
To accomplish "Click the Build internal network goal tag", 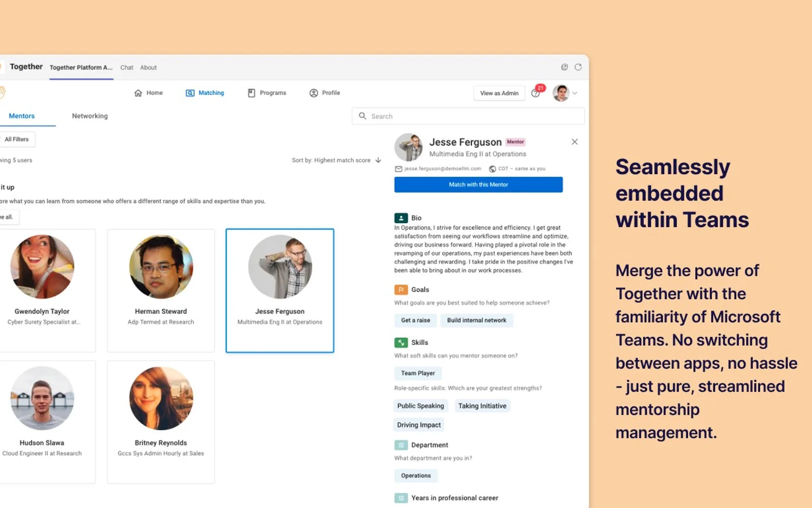I will pos(477,321).
